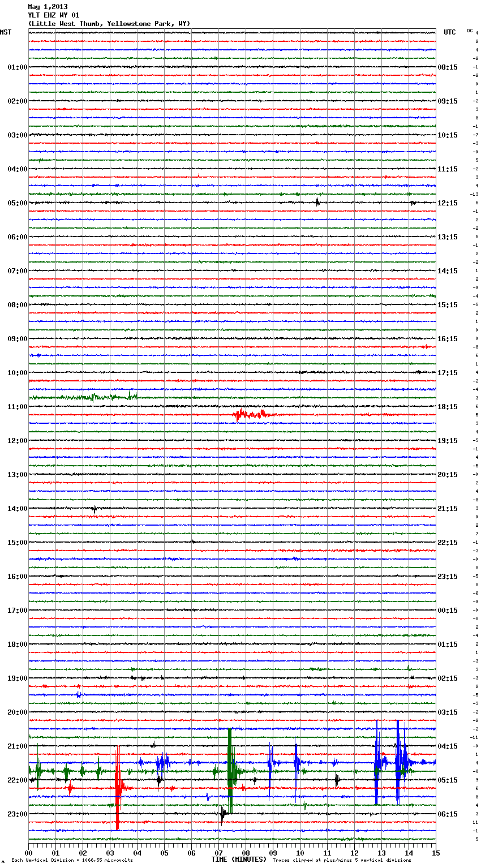
Task: Click the minute tick label "12"
Action: pos(354,853)
